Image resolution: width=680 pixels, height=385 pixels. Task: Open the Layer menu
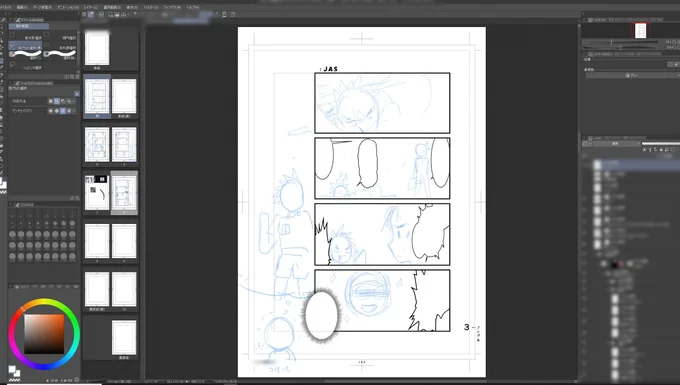click(x=91, y=7)
